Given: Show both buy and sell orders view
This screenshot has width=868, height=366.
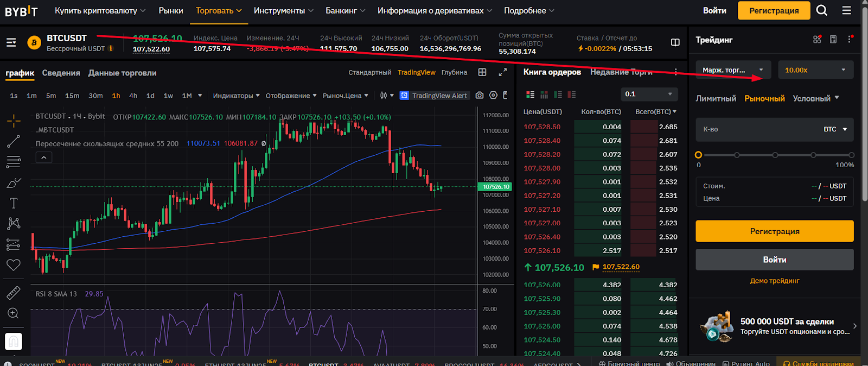Looking at the screenshot, I should pos(531,94).
